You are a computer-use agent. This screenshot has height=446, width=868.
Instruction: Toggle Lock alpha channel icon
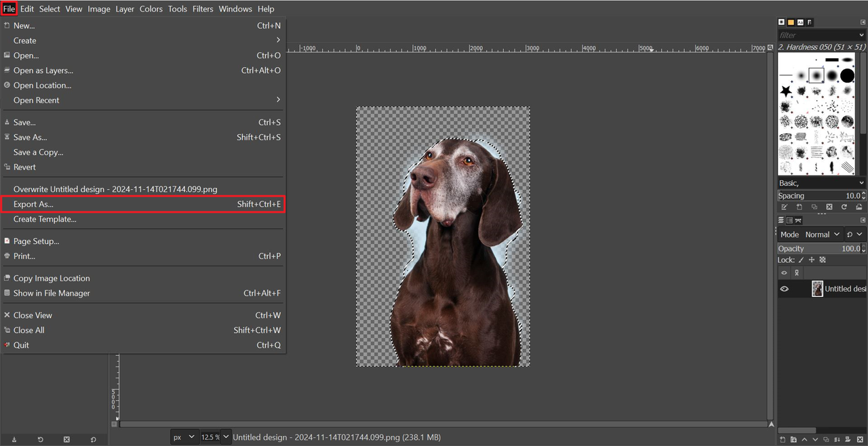[x=823, y=260]
